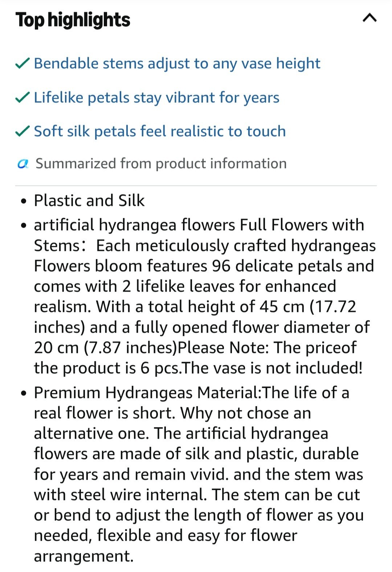Tap the Top highlights heading
Screen dimensions: 392x572
(73, 20)
